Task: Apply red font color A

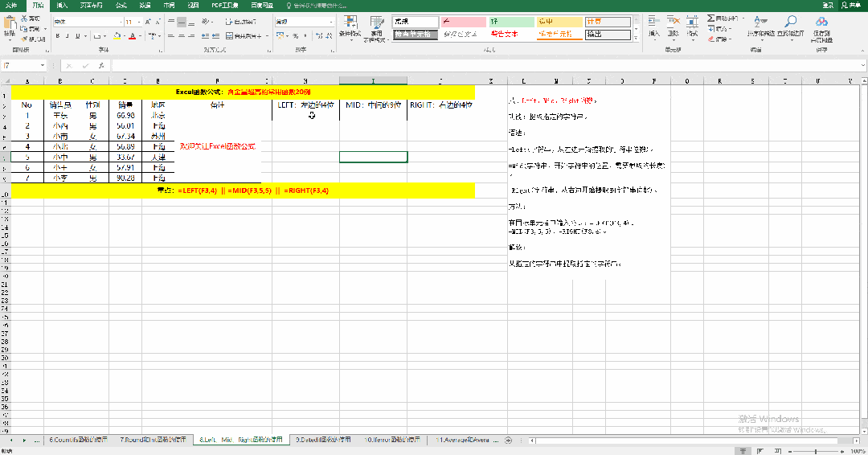Action: (x=133, y=36)
